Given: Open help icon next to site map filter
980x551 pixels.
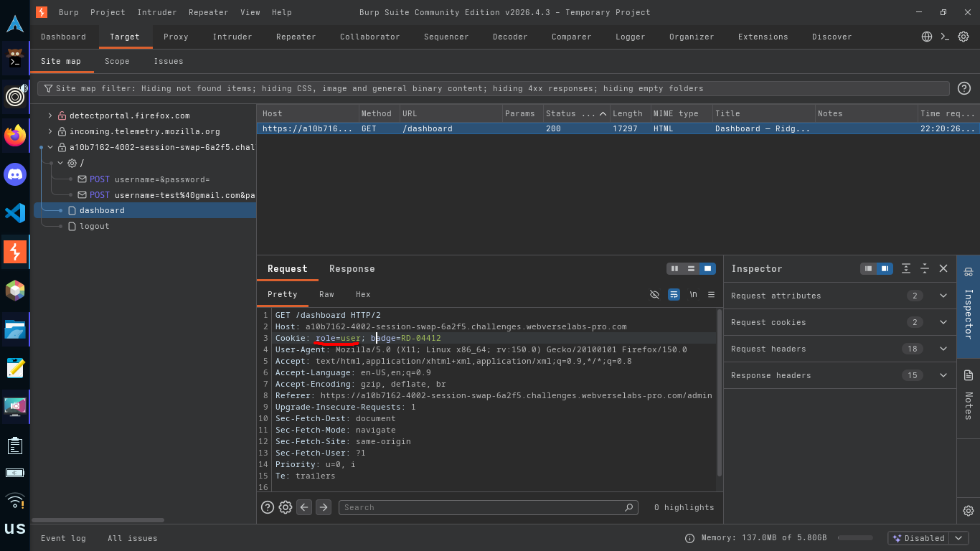Looking at the screenshot, I should (964, 88).
